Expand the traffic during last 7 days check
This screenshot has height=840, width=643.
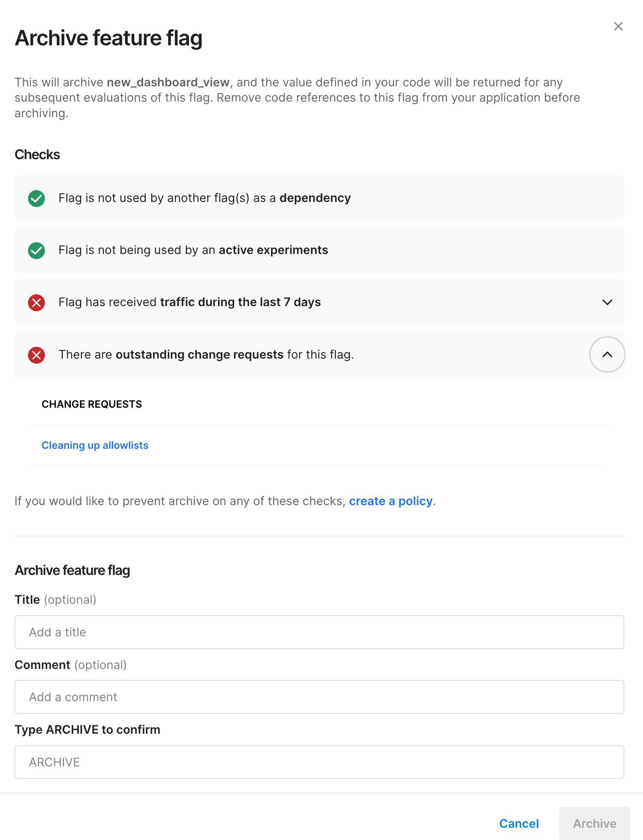coord(607,302)
